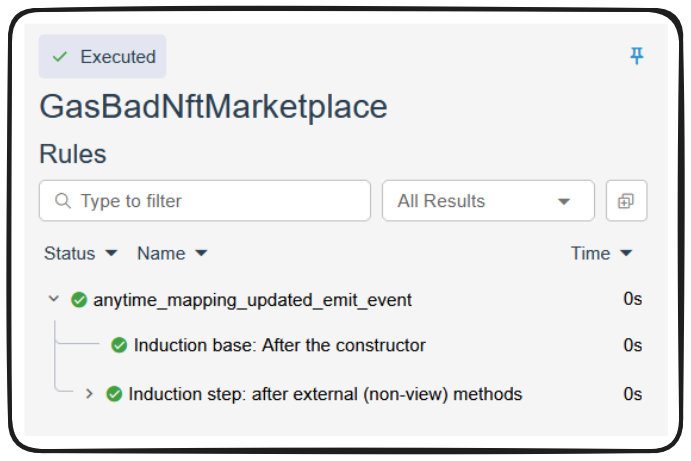This screenshot has width=691, height=461.
Task: Click the Rules section heading
Action: click(73, 154)
